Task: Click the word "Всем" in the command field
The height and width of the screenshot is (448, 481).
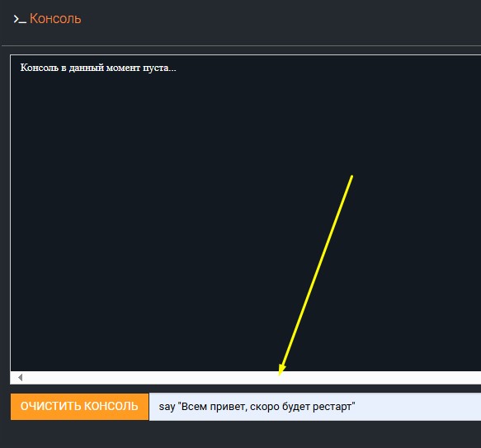Action: pyautogui.click(x=194, y=407)
